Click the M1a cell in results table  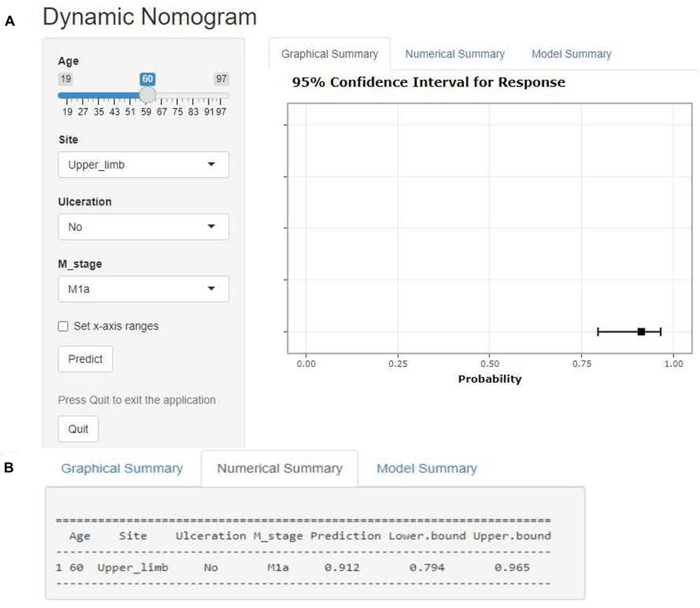pyautogui.click(x=278, y=567)
